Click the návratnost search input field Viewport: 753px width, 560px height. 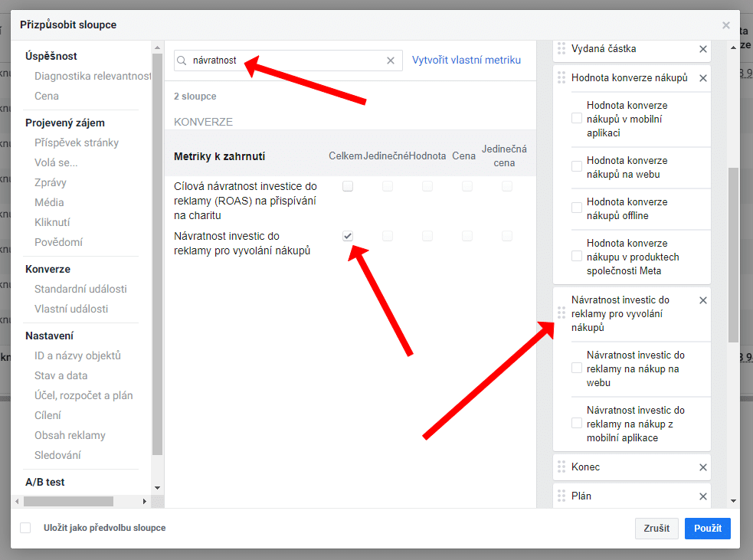coord(283,61)
